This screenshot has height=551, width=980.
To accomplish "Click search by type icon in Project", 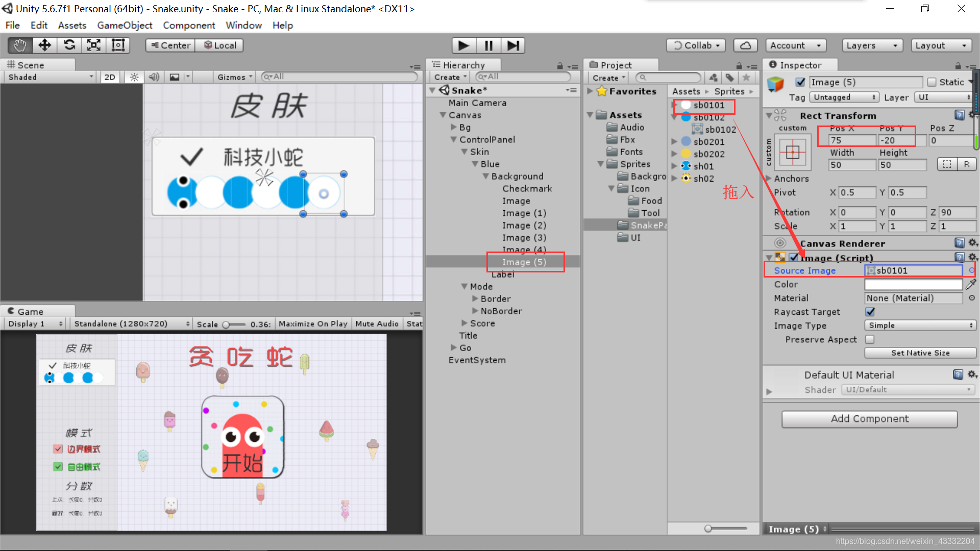I will point(714,78).
